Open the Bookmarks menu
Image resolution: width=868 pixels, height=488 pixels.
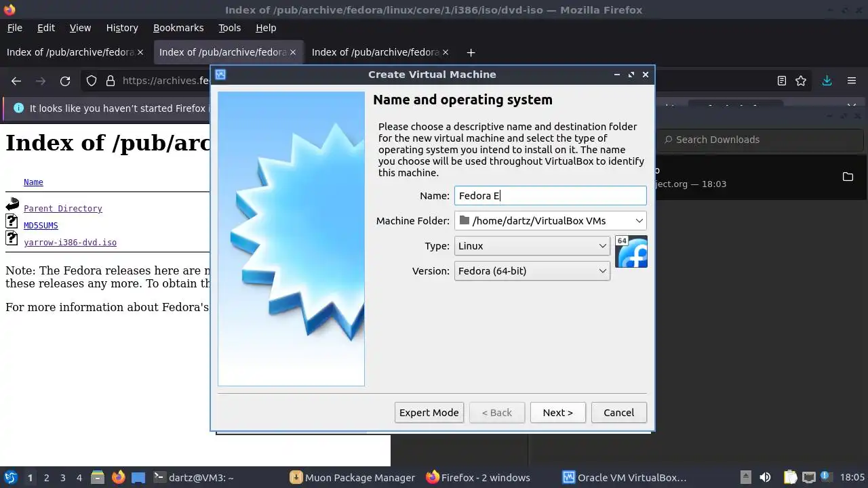[x=178, y=28]
